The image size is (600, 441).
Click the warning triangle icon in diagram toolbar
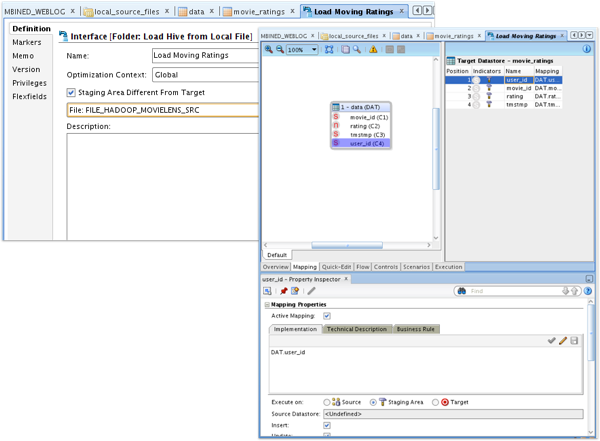[373, 49]
